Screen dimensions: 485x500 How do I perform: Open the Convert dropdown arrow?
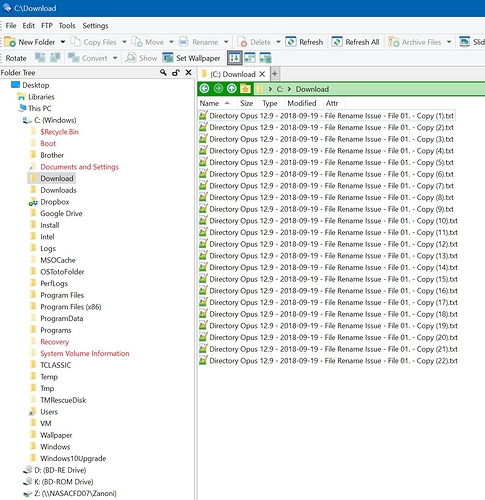pyautogui.click(x=115, y=58)
